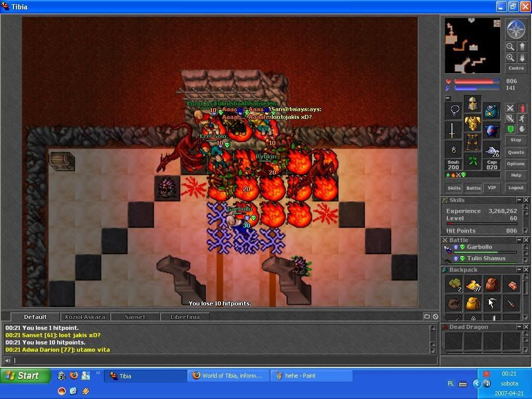
Task: Click the Logout button
Action: (x=516, y=188)
